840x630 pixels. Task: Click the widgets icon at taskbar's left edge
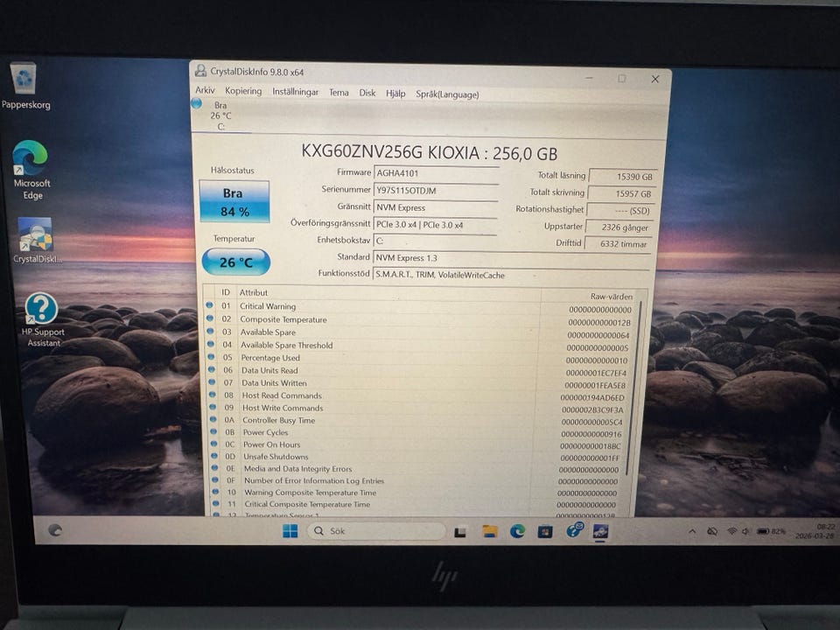pos(54,530)
